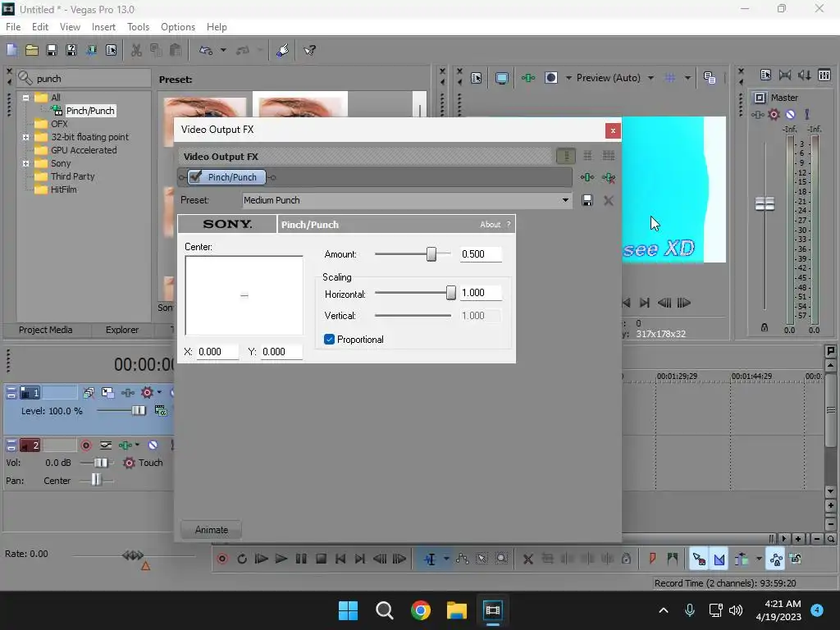
Task: Open Video Output FX from the preview toolbar
Action: coord(528,78)
